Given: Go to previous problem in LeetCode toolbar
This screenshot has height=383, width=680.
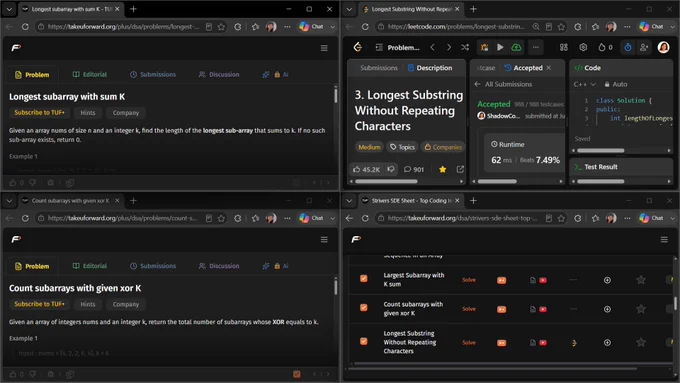Looking at the screenshot, I should click(432, 47).
